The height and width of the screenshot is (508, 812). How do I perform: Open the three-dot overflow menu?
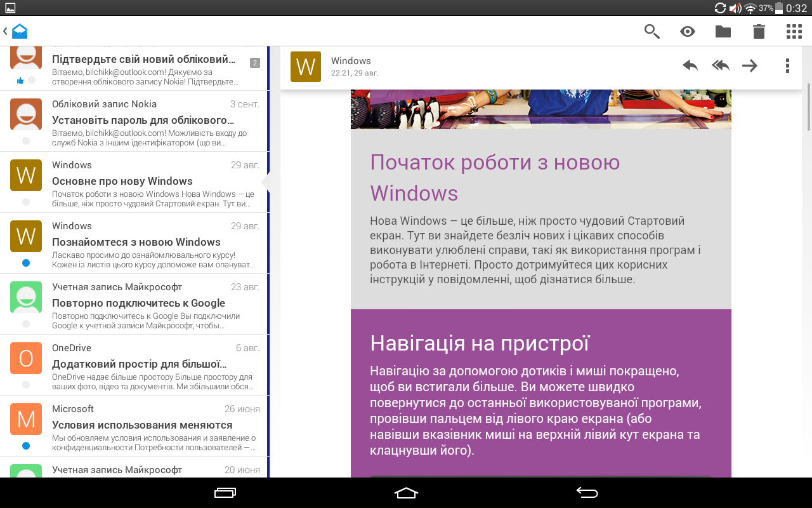(787, 65)
